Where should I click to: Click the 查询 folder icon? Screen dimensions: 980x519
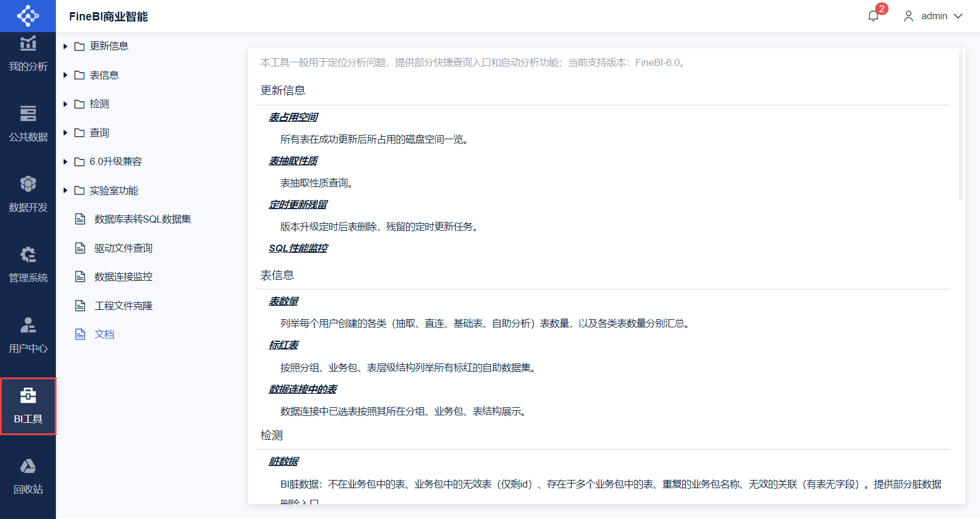[x=80, y=133]
